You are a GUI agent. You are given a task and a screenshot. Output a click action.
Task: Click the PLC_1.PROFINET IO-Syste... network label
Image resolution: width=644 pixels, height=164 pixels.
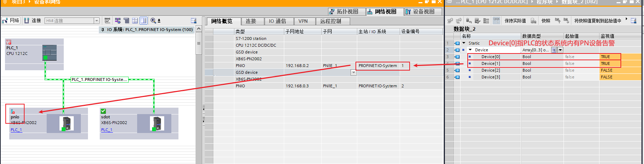coord(99,80)
